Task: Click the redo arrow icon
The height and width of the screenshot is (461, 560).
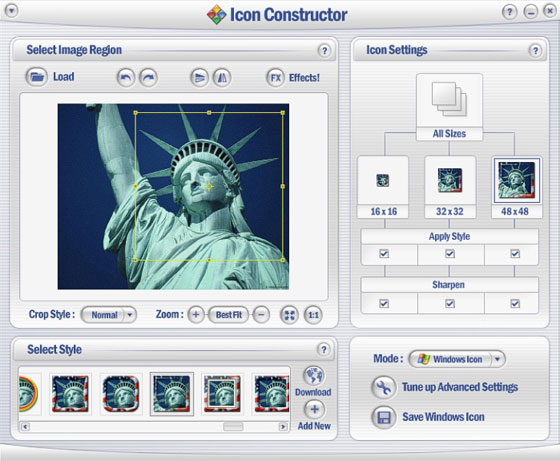Action: tap(148, 77)
